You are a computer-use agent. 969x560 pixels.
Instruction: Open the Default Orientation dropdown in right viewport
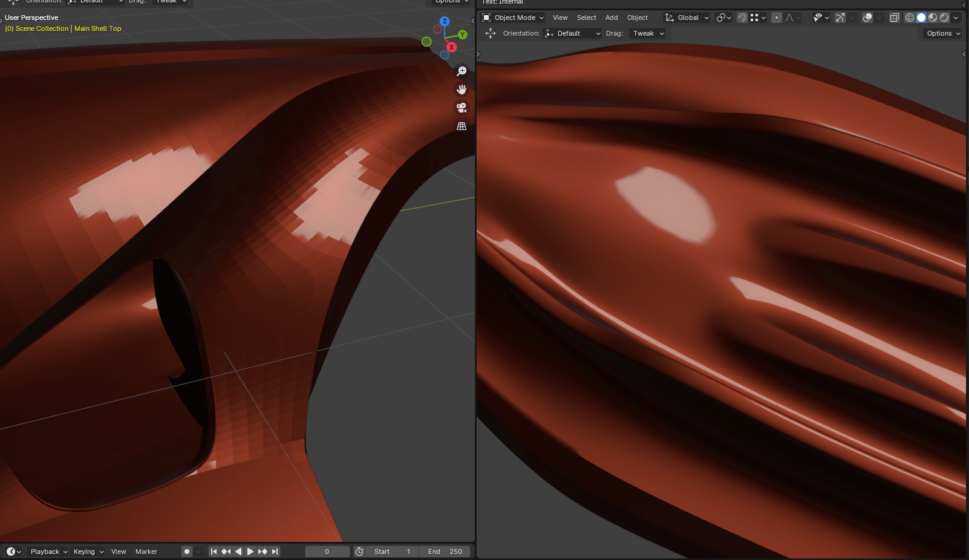[573, 33]
